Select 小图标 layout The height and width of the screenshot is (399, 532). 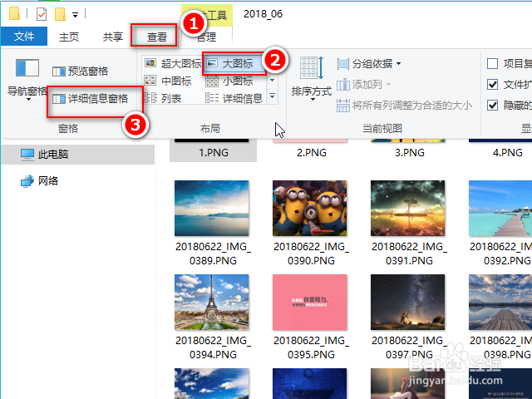229,81
